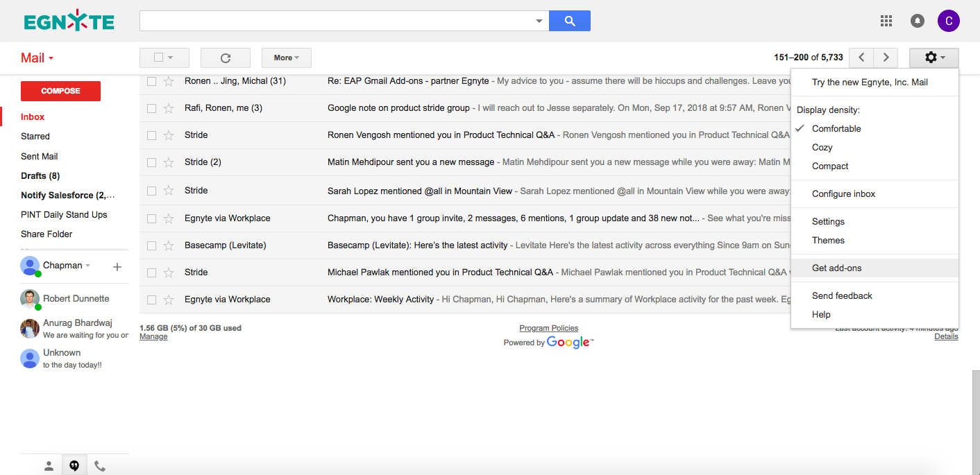Open Robert Dunnette chat avatar
The height and width of the screenshot is (475, 980).
(30, 299)
